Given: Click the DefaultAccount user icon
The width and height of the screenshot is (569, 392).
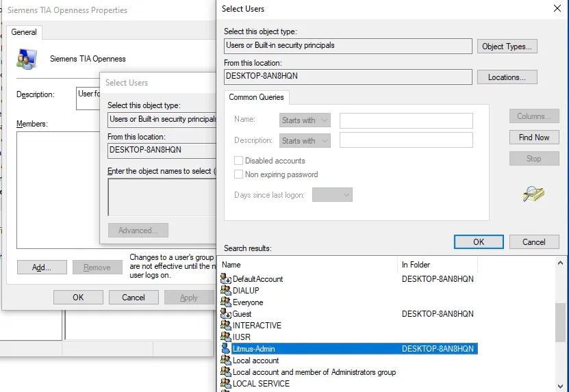Looking at the screenshot, I should pos(226,278).
